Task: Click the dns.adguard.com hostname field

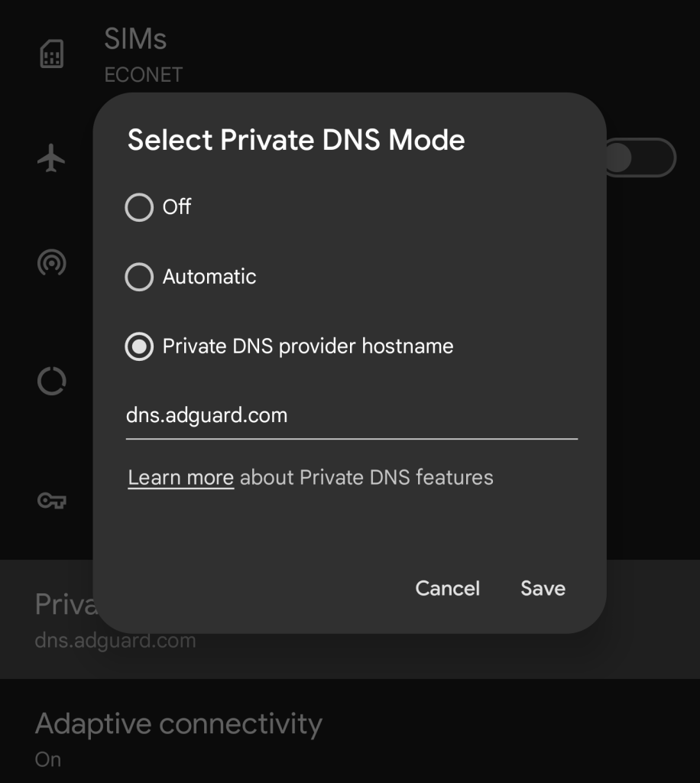Action: (x=352, y=417)
